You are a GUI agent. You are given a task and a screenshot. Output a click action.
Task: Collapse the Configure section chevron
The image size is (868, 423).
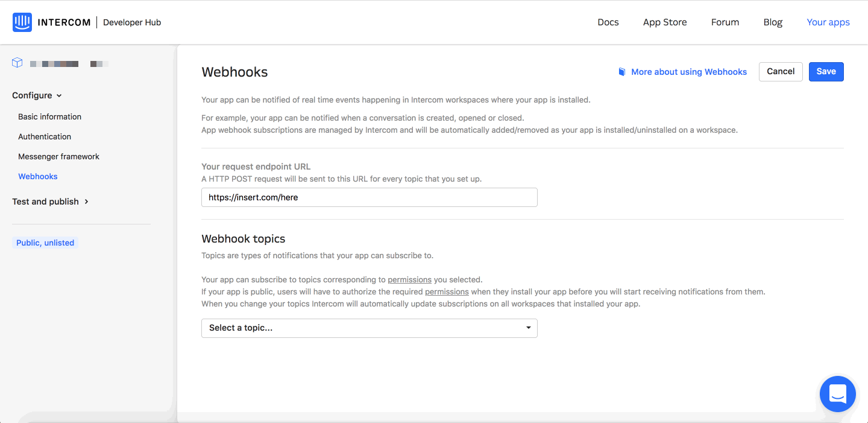(59, 95)
